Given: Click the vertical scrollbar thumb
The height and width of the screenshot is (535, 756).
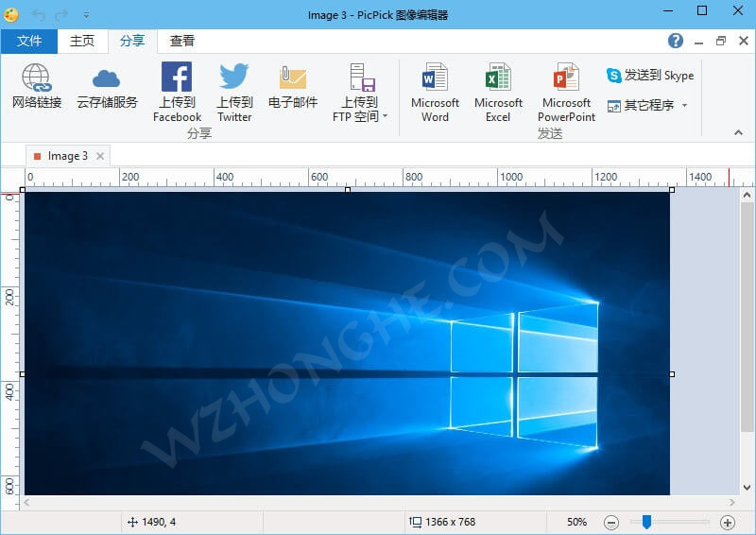Looking at the screenshot, I should coord(747,318).
